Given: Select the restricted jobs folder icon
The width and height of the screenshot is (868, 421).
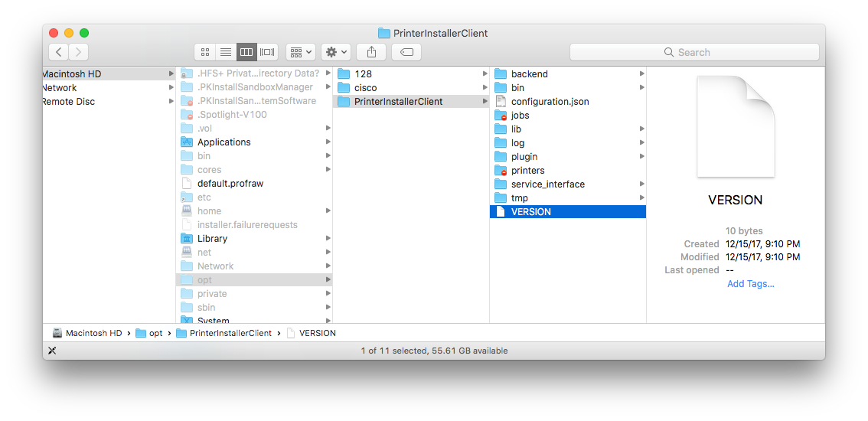Looking at the screenshot, I should (x=501, y=116).
